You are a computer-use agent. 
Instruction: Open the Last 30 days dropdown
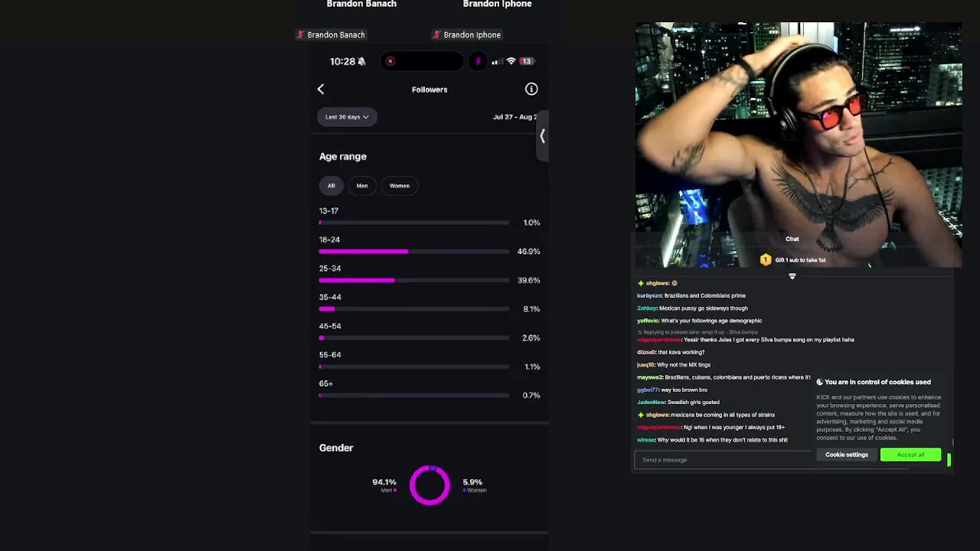(347, 117)
